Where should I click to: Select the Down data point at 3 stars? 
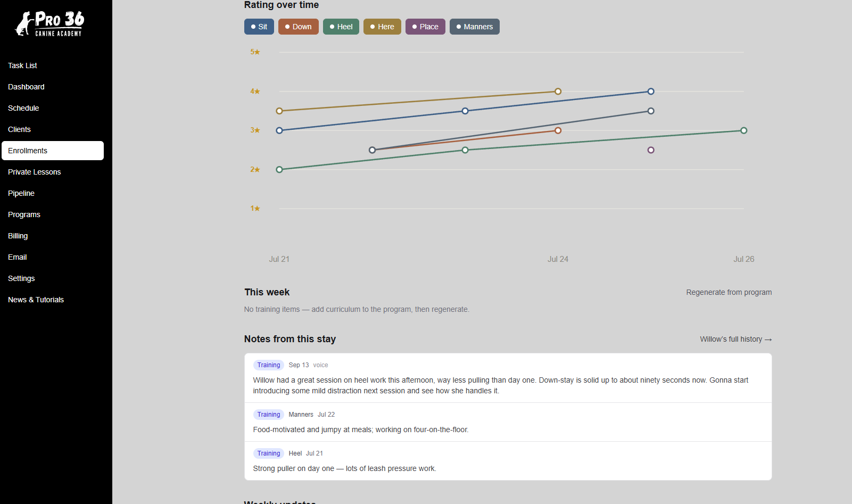(x=558, y=130)
